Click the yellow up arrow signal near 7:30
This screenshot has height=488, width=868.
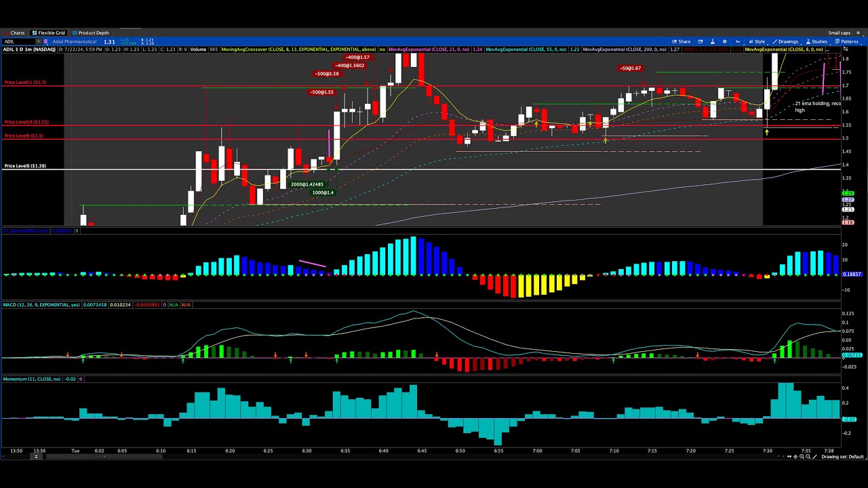click(766, 131)
